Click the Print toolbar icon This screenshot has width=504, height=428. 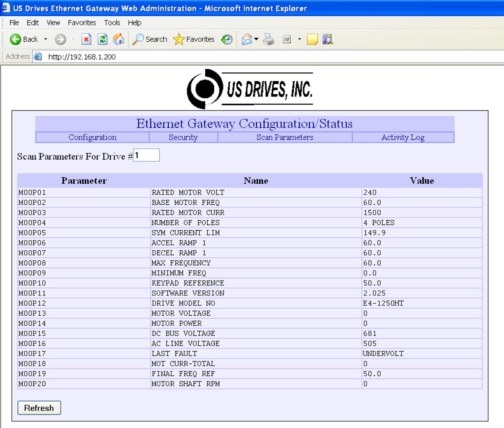click(269, 39)
